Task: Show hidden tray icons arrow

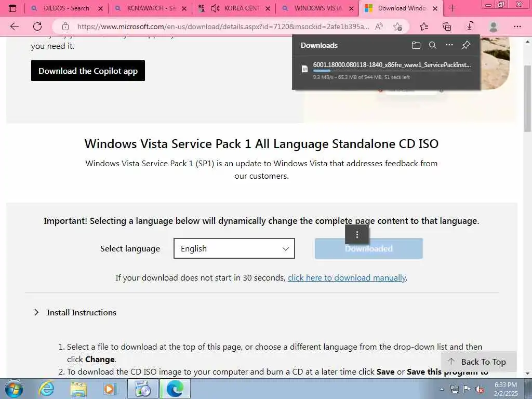Action: click(x=442, y=390)
